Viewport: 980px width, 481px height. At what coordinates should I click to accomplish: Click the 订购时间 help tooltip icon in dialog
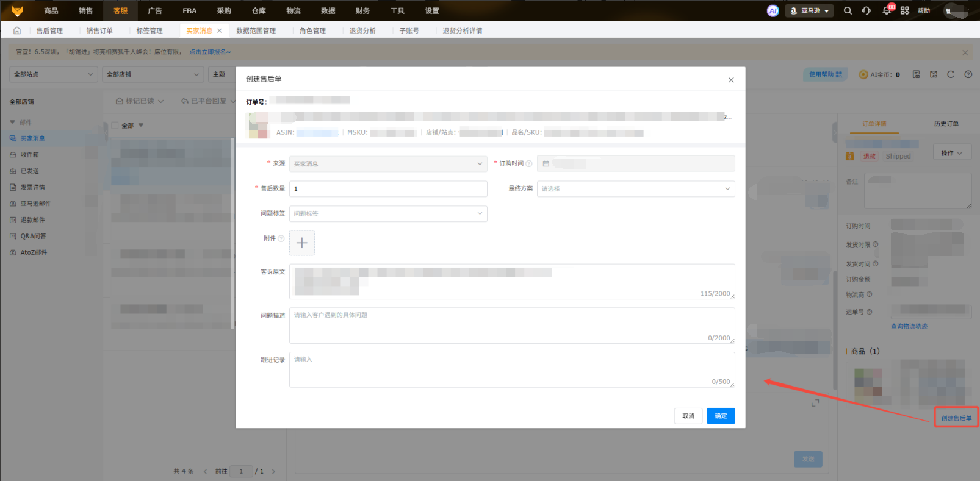click(x=529, y=163)
